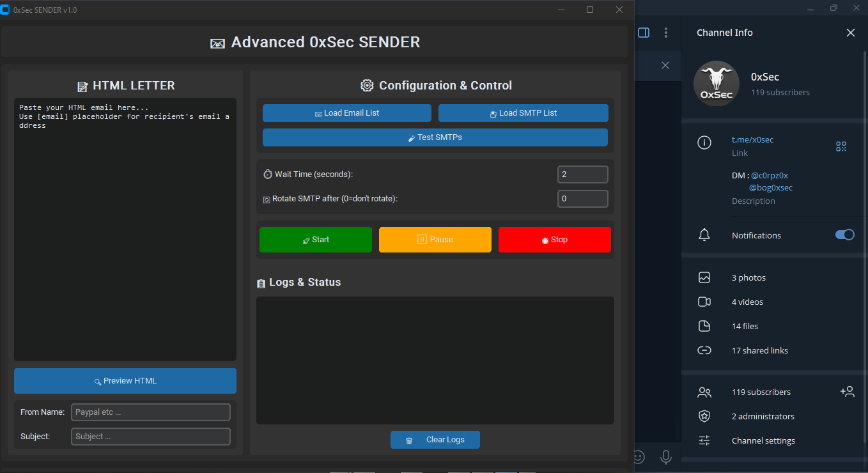Open the three-dot more options menu
The height and width of the screenshot is (473, 868).
tap(666, 33)
